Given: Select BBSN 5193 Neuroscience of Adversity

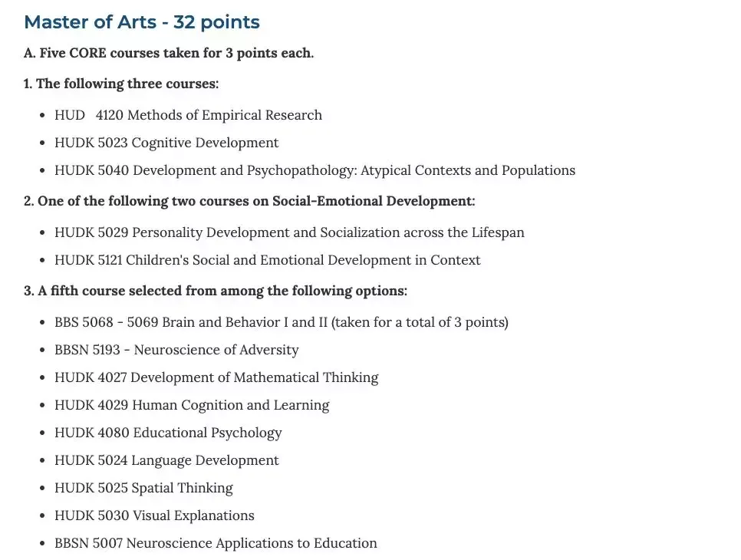Looking at the screenshot, I should coord(176,350).
